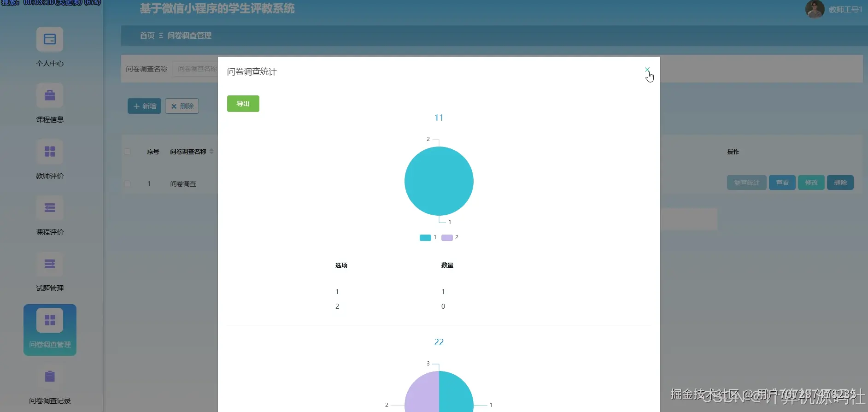Click 教师工号1 username label
This screenshot has width=868, height=412.
[x=845, y=9]
